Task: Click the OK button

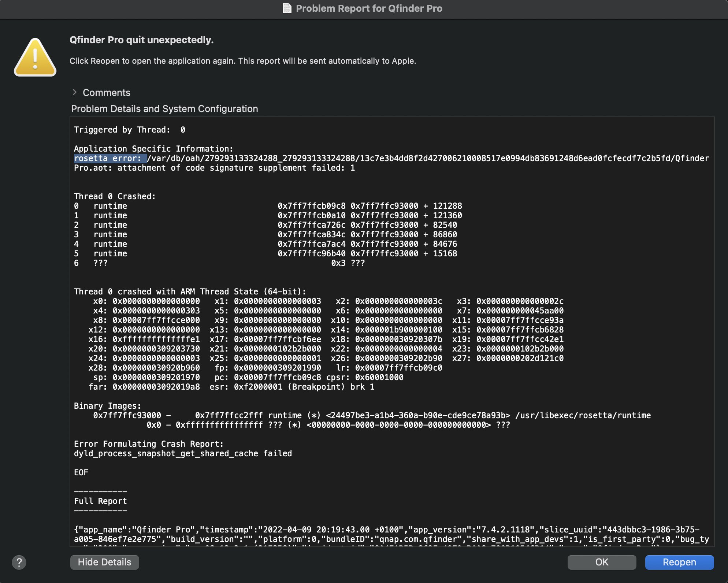Action: [601, 562]
